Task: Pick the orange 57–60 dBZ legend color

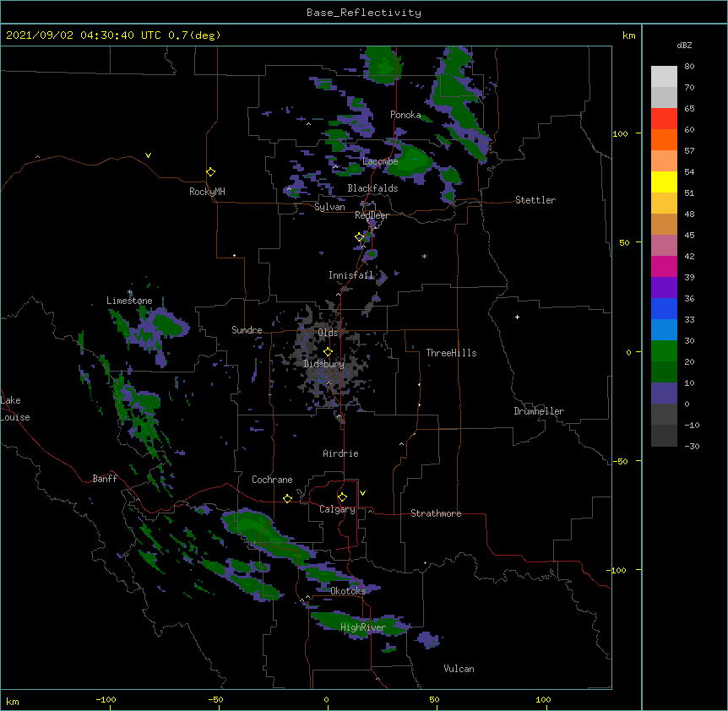Action: tap(664, 140)
